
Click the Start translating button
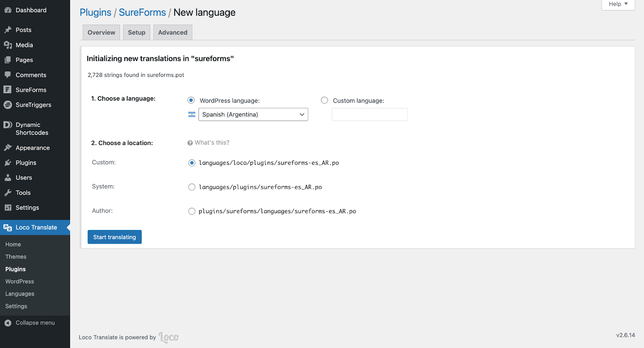[x=115, y=237]
